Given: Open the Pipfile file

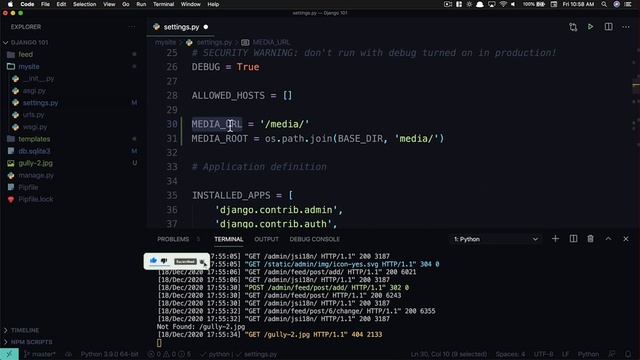Looking at the screenshot, I should [x=28, y=187].
